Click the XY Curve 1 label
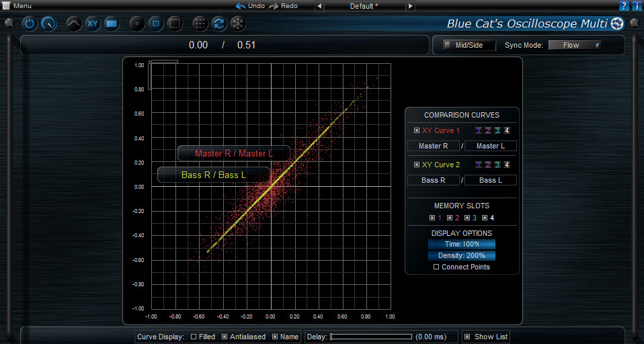Viewport: 644px width, 344px height. coord(441,130)
